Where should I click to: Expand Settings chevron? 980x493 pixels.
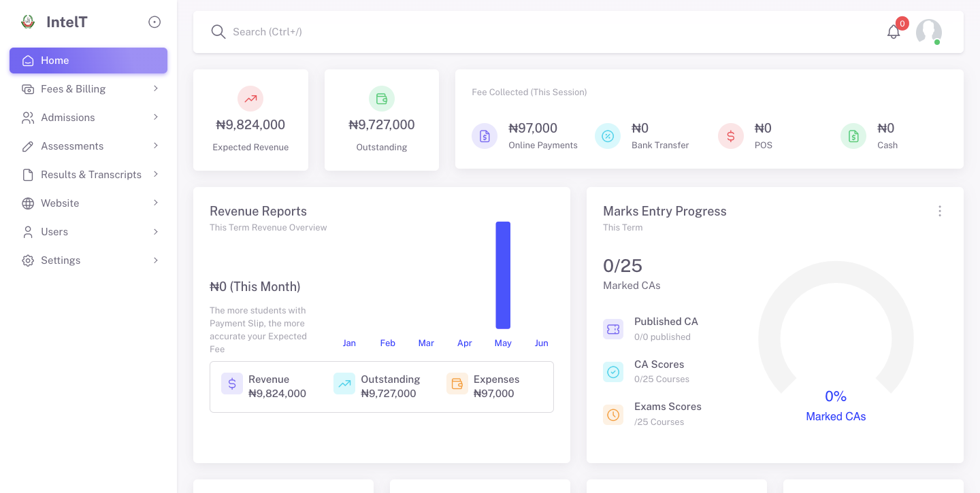tap(156, 260)
